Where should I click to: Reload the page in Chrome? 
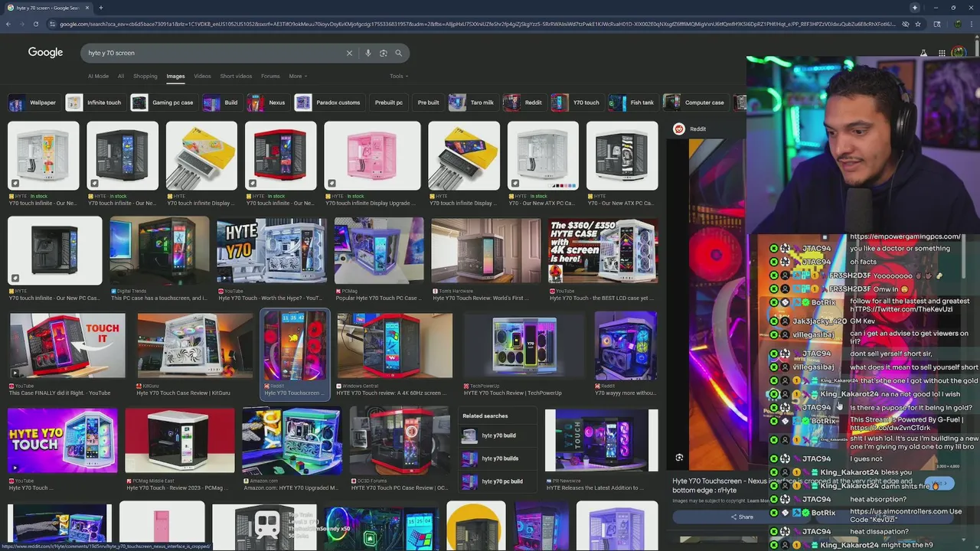click(35, 24)
